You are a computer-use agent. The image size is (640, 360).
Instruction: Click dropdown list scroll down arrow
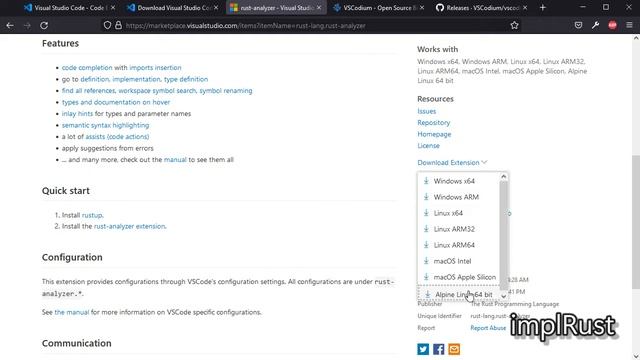pos(503,296)
